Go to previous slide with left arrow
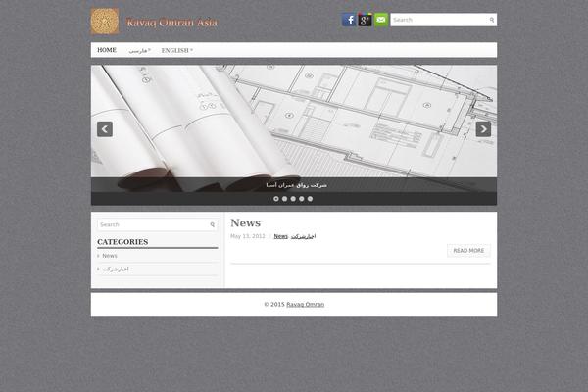588x392 pixels. click(105, 129)
